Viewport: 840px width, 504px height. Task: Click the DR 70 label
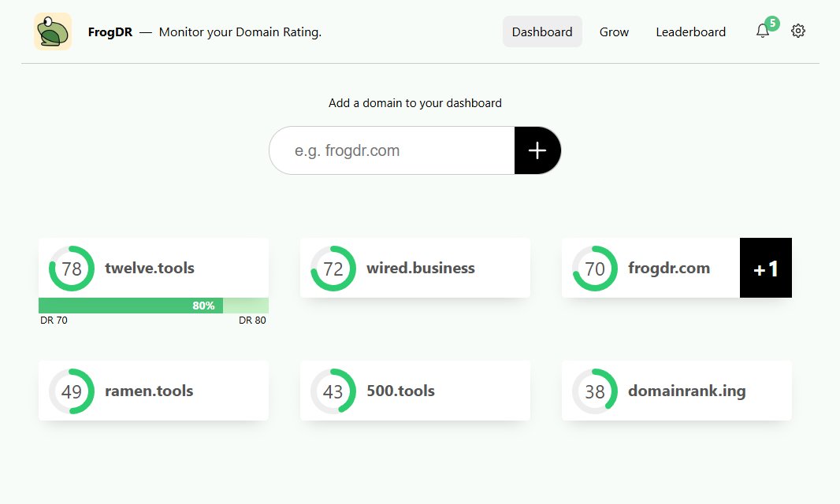[54, 321]
